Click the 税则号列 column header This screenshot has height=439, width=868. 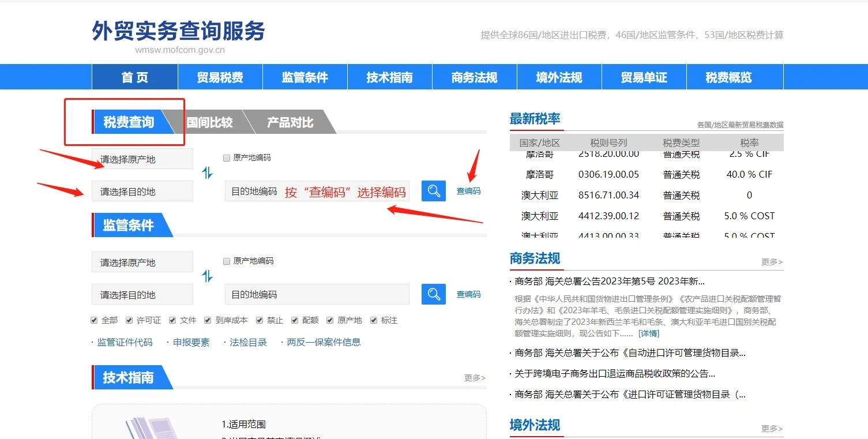608,142
